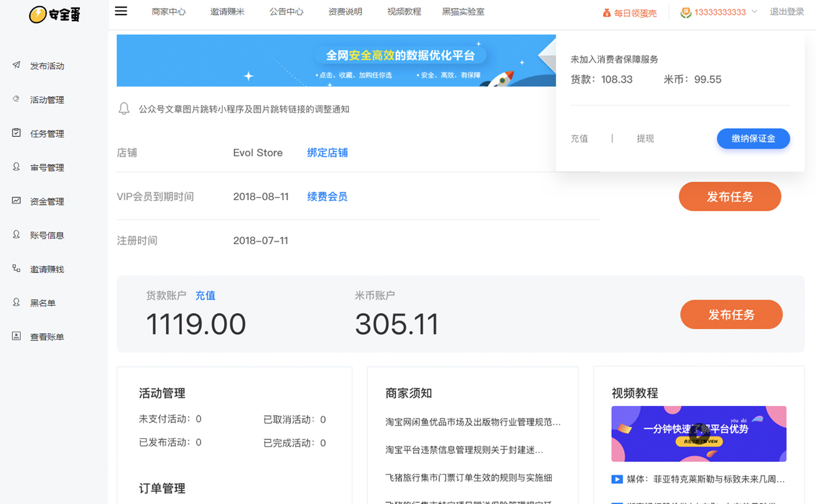
Task: Click the 续费会员 link
Action: 327,197
